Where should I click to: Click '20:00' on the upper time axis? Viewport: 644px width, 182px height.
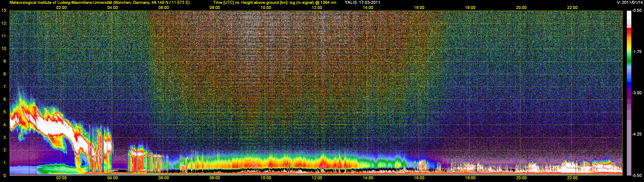point(521,7)
